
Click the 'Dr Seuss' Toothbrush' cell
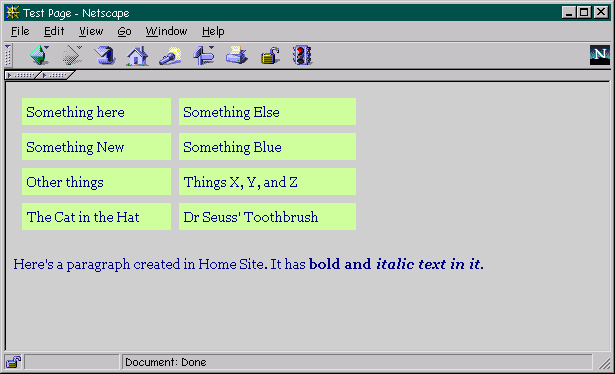(267, 216)
